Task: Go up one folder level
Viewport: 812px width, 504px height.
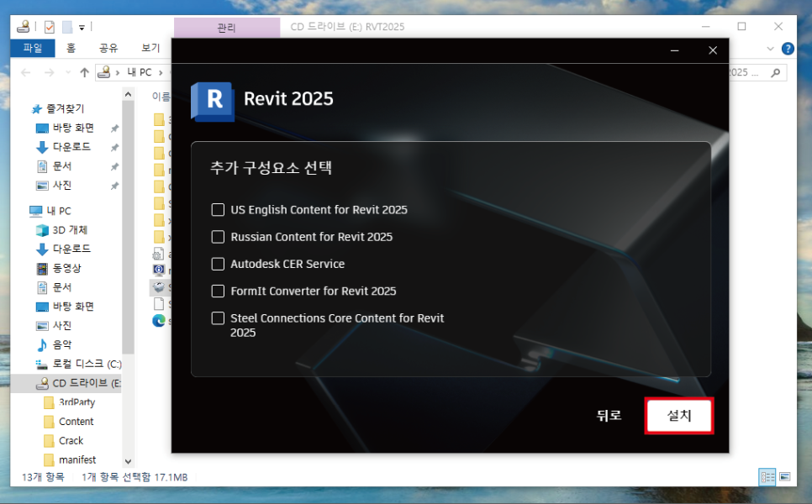Action: coord(84,72)
